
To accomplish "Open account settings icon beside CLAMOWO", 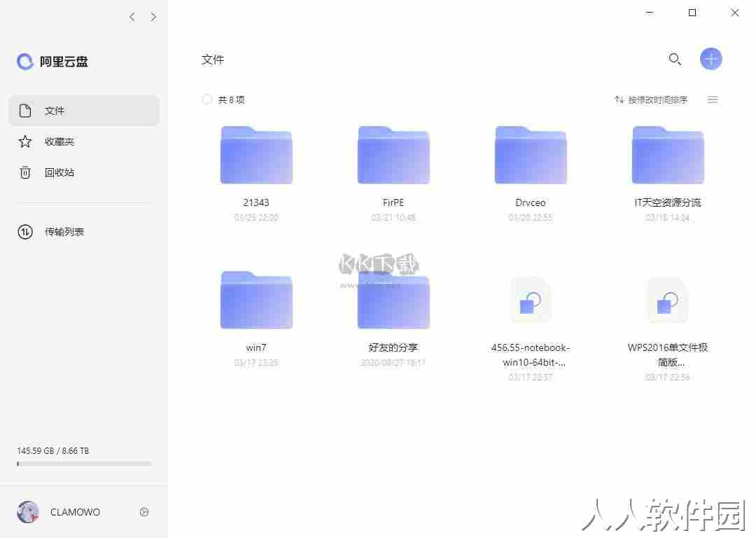I will coord(143,512).
